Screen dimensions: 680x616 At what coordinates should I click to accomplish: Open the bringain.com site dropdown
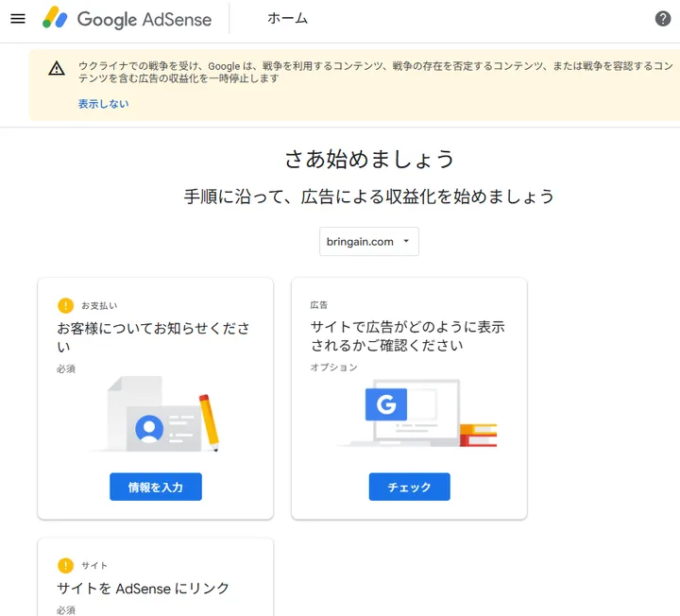(369, 241)
